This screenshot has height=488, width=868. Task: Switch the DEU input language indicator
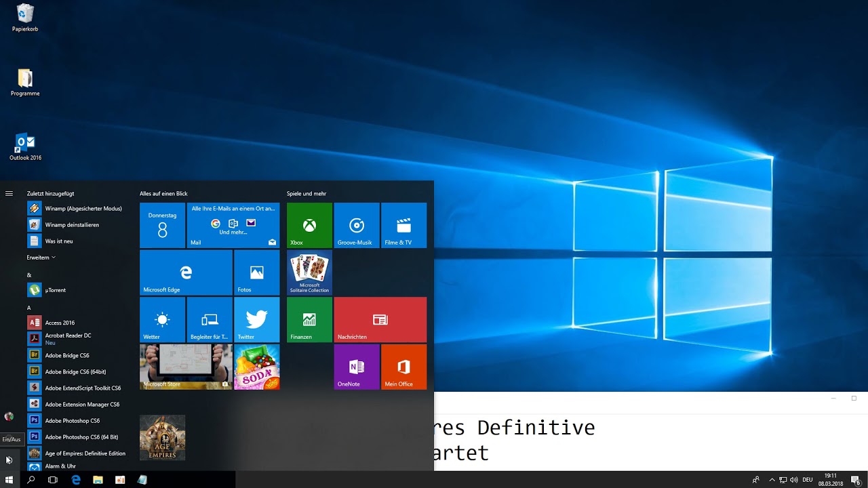[x=808, y=480]
